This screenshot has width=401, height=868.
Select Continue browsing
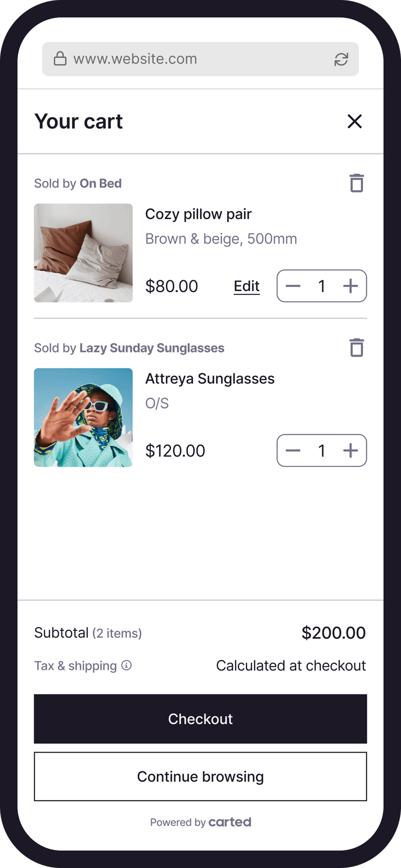200,776
